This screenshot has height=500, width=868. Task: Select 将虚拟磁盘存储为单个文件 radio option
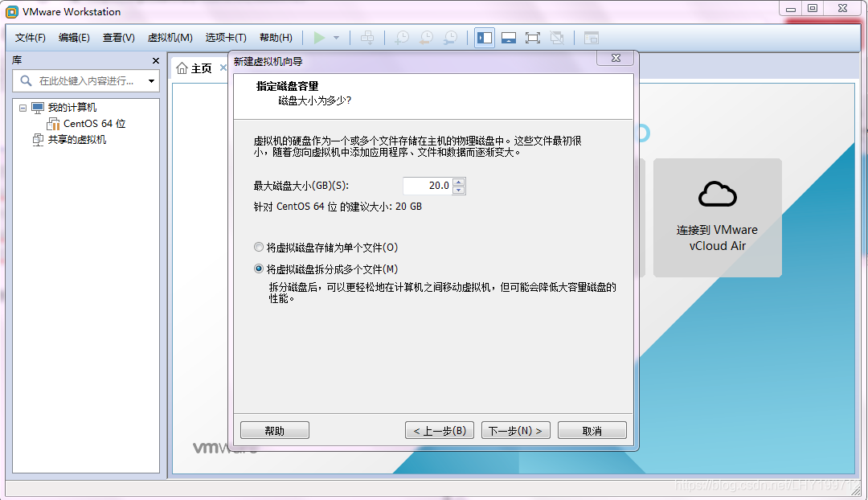259,247
